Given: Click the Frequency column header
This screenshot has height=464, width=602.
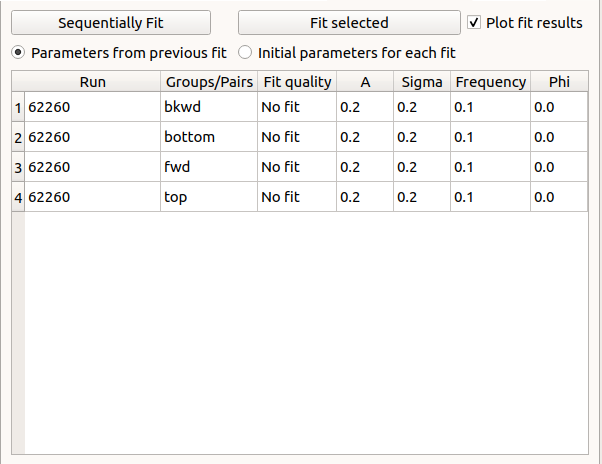Looking at the screenshot, I should [490, 82].
